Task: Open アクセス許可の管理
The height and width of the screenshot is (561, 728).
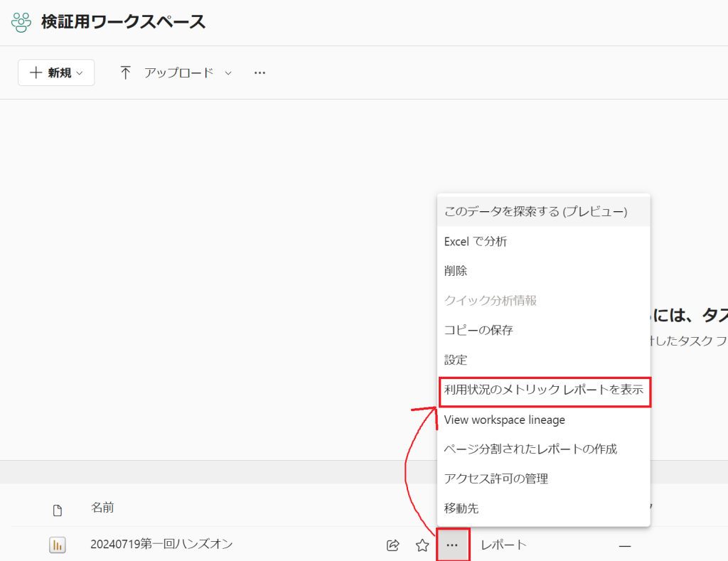Action: coord(496,479)
